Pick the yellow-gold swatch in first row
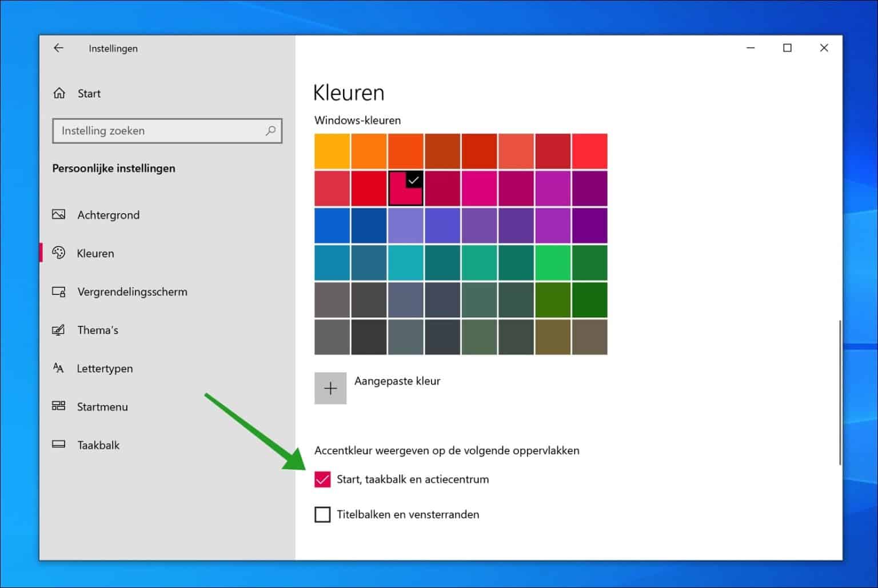 coord(332,151)
